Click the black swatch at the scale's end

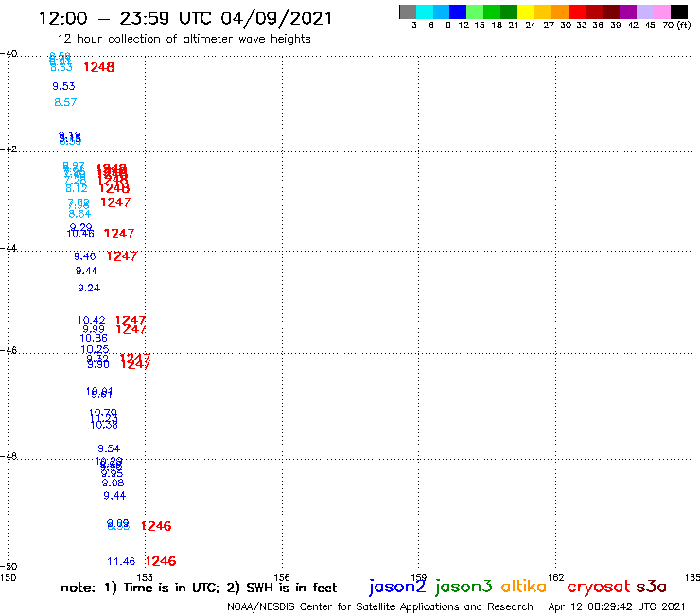coord(679,11)
